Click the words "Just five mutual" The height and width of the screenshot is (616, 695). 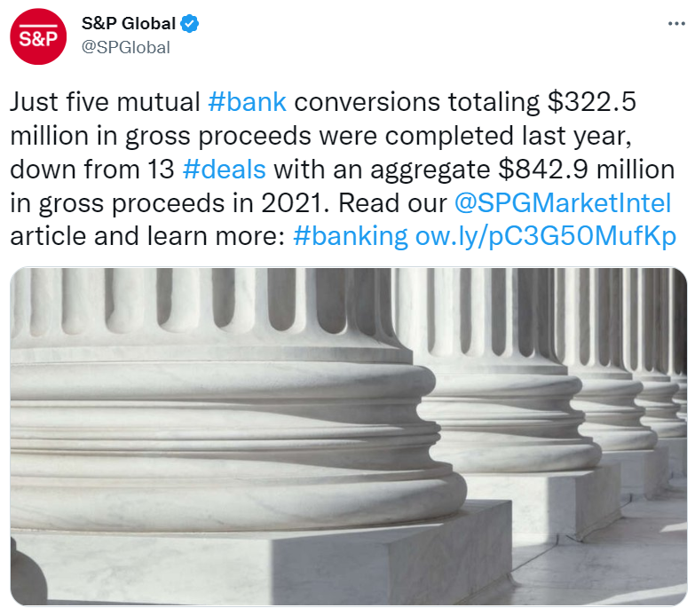pyautogui.click(x=106, y=101)
